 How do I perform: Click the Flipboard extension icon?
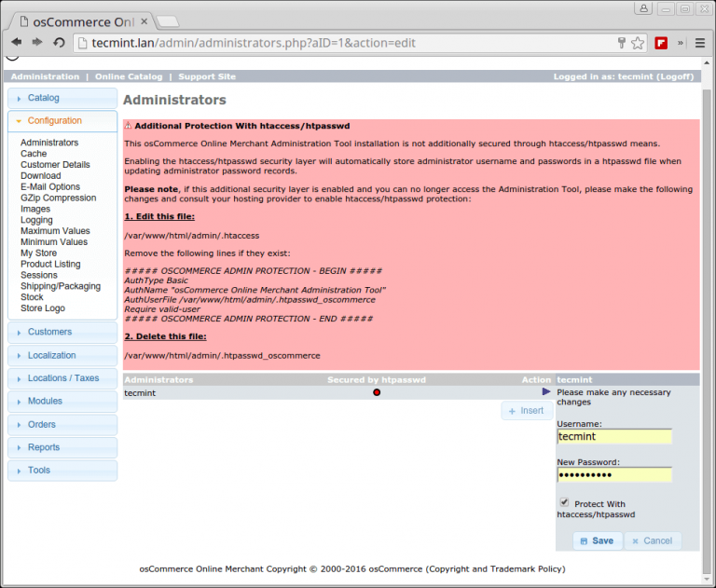(x=661, y=43)
